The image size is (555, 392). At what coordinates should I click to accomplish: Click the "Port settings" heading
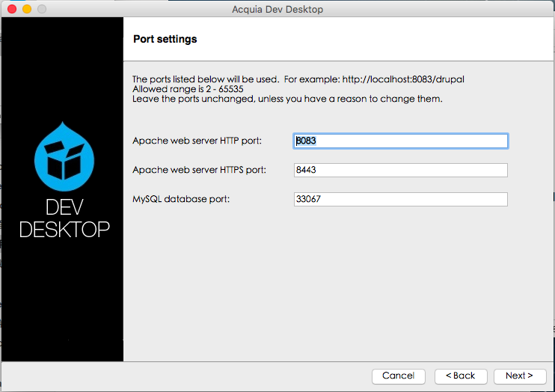click(x=165, y=39)
